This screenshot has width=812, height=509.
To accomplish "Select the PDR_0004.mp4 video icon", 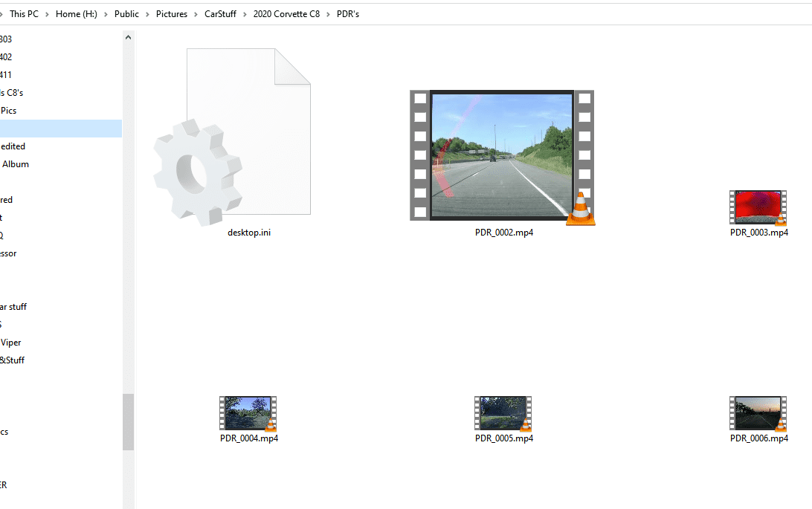I will click(248, 413).
